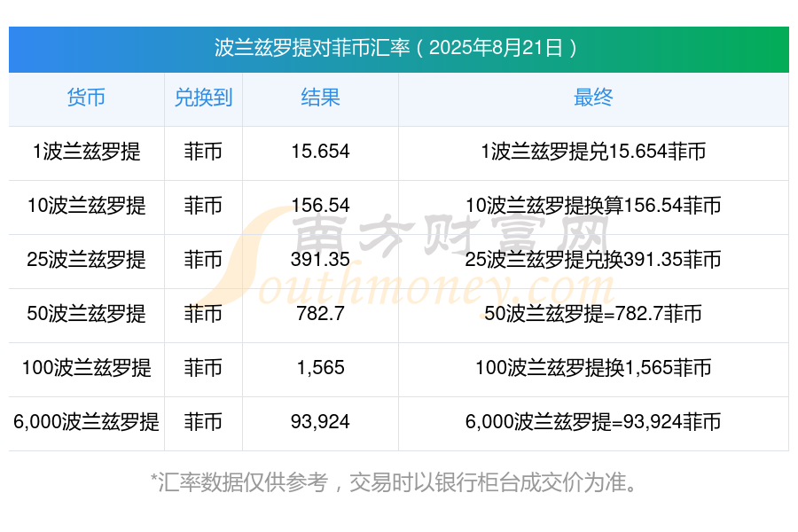Click the result value 15.654
This screenshot has height=532, width=798.
click(x=320, y=152)
